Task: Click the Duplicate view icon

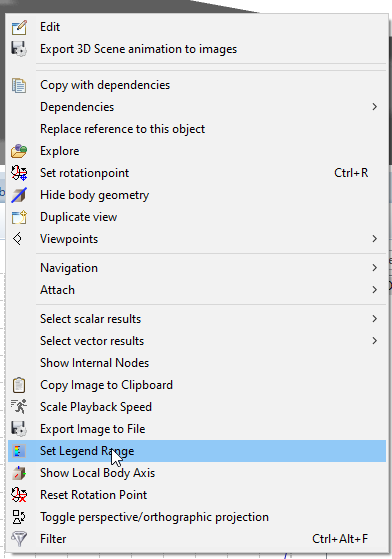Action: [19, 217]
